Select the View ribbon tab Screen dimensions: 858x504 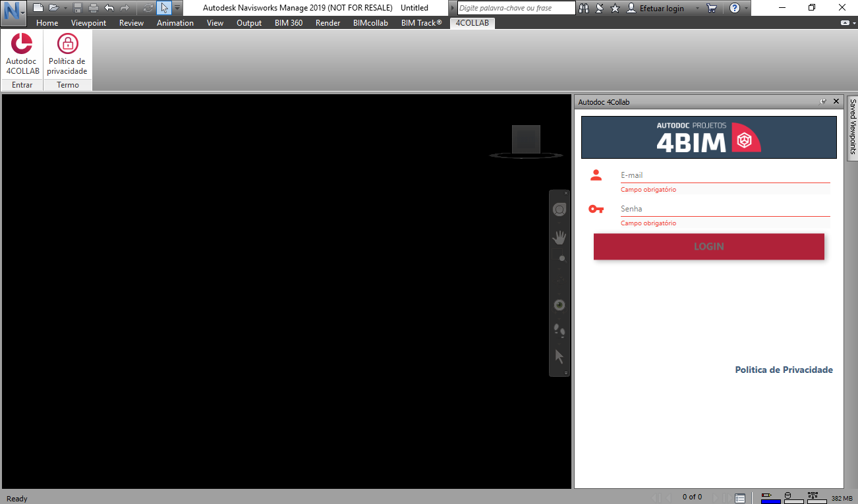point(215,23)
